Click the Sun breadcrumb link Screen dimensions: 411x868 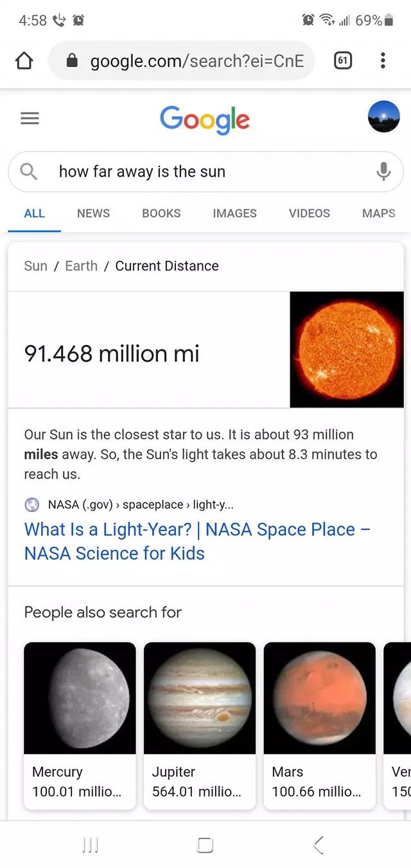(35, 266)
